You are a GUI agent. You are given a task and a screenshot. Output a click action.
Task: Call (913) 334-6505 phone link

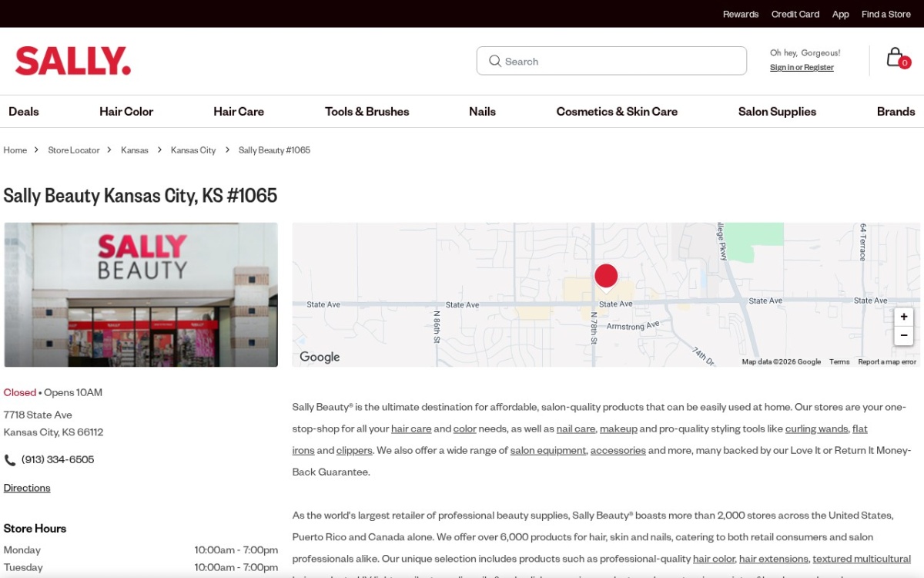click(58, 459)
